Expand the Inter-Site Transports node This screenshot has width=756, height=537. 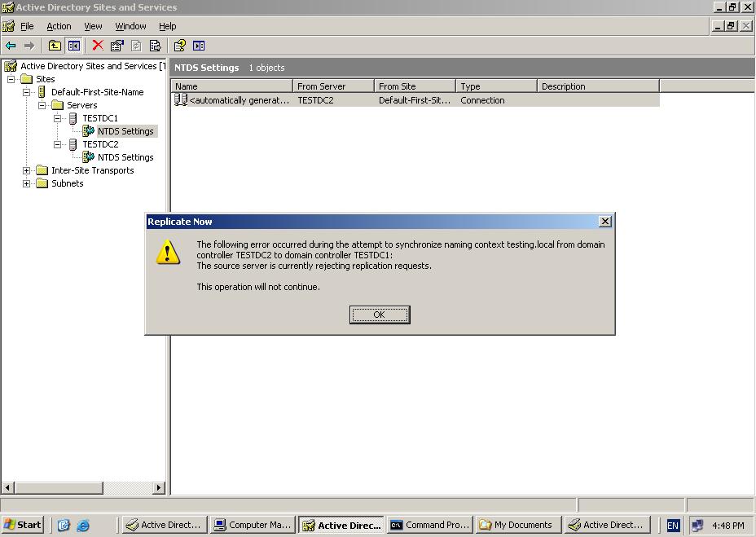27,170
